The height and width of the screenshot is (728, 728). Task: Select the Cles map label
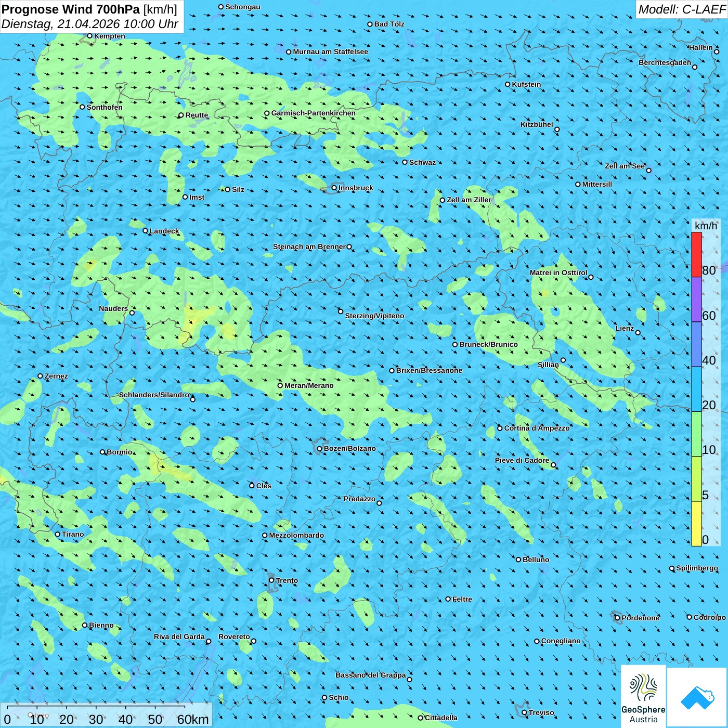264,486
